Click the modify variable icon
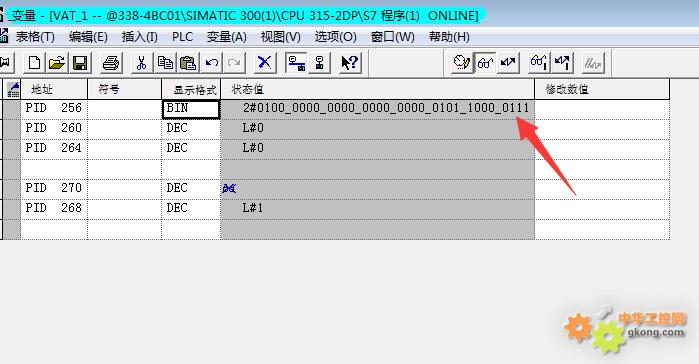The image size is (699, 364). click(508, 63)
